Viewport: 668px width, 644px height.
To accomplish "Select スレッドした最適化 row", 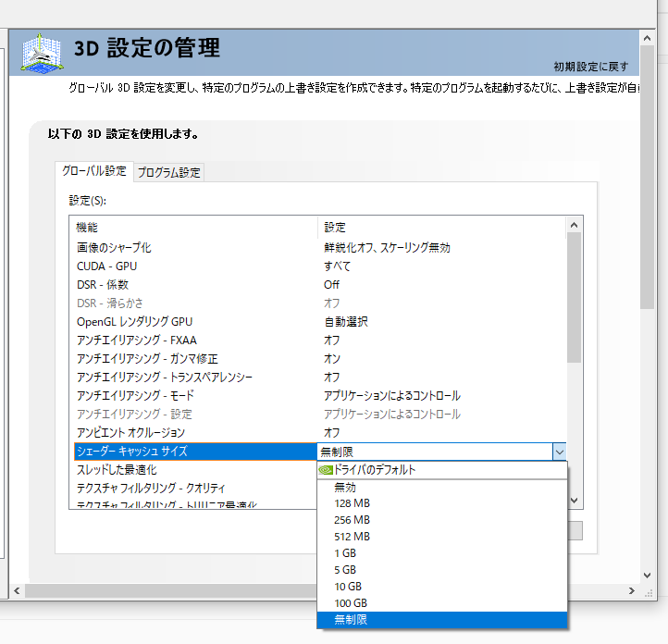I will tap(195, 470).
